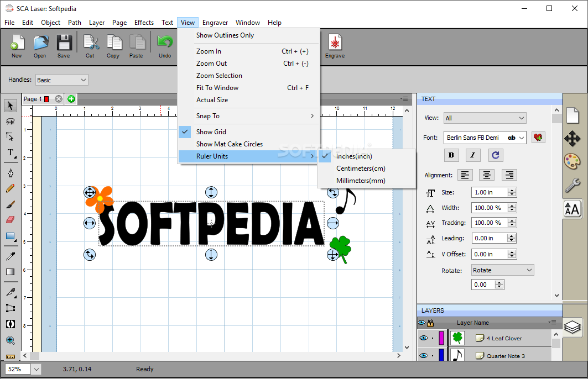Viewport: 588px width, 379px height.
Task: Click the Rotate angle value field
Action: [483, 285]
